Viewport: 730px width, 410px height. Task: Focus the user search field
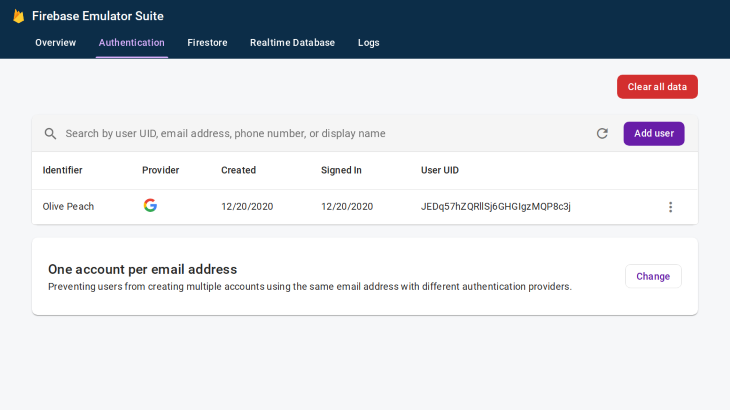[x=320, y=134]
